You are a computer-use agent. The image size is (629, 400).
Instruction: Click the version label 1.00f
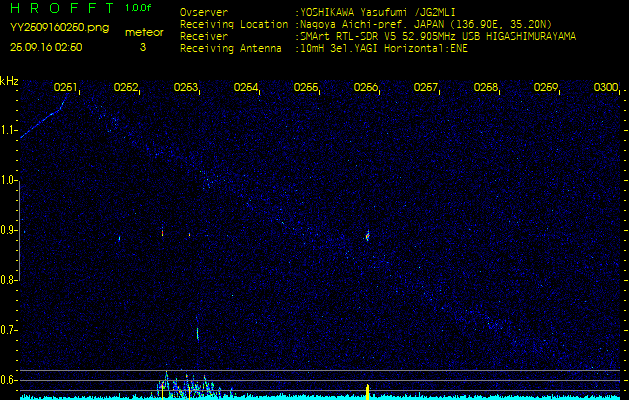click(138, 8)
